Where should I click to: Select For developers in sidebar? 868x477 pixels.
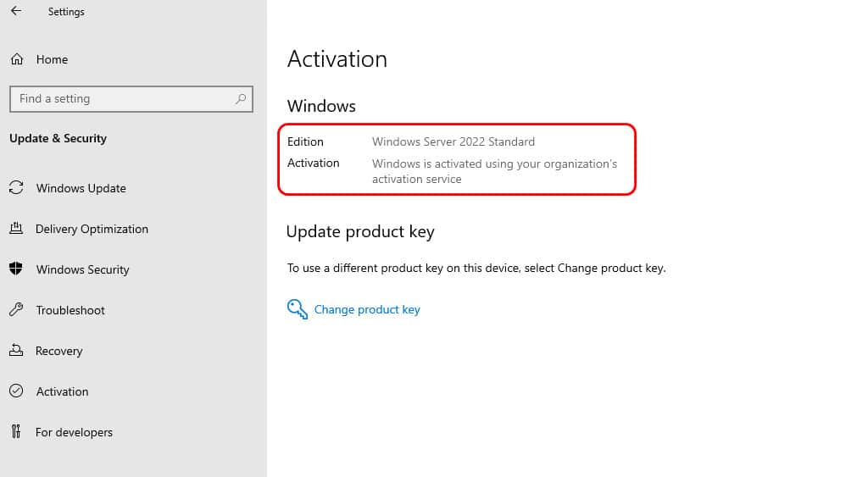[75, 432]
